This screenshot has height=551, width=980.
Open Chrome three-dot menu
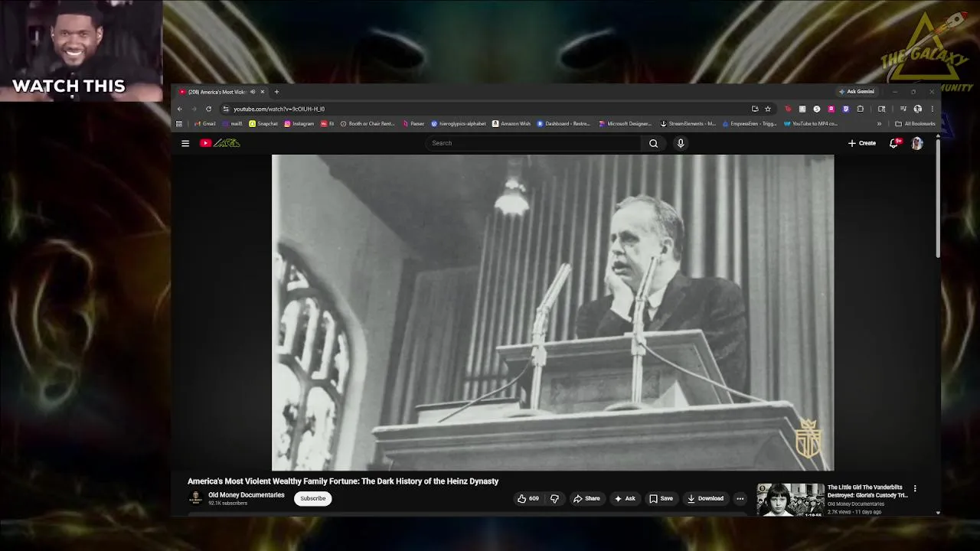tap(932, 109)
